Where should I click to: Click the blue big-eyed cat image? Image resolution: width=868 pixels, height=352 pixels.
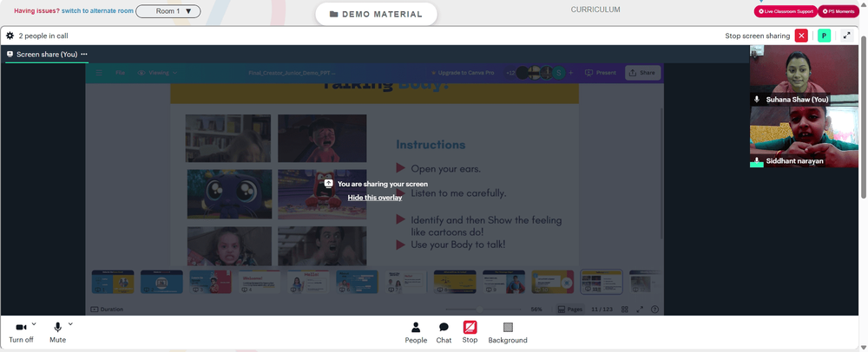pyautogui.click(x=229, y=194)
